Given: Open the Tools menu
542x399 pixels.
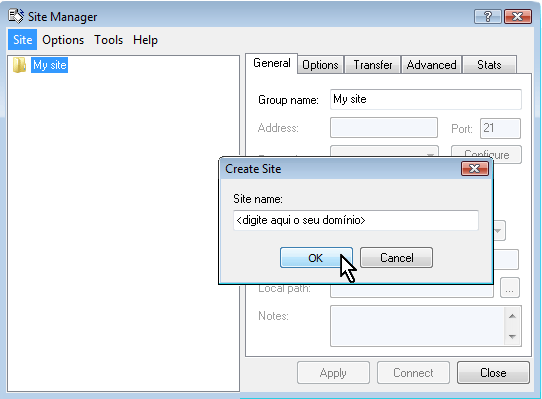Looking at the screenshot, I should click(109, 40).
